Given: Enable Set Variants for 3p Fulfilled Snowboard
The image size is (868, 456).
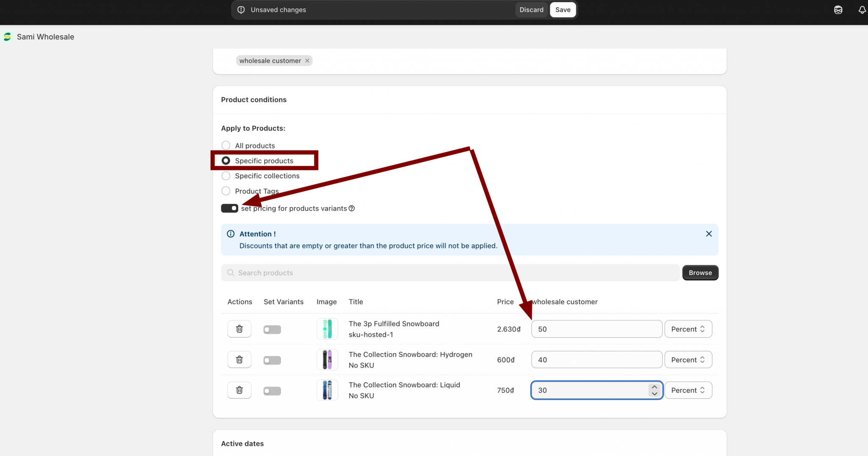Looking at the screenshot, I should pyautogui.click(x=272, y=329).
